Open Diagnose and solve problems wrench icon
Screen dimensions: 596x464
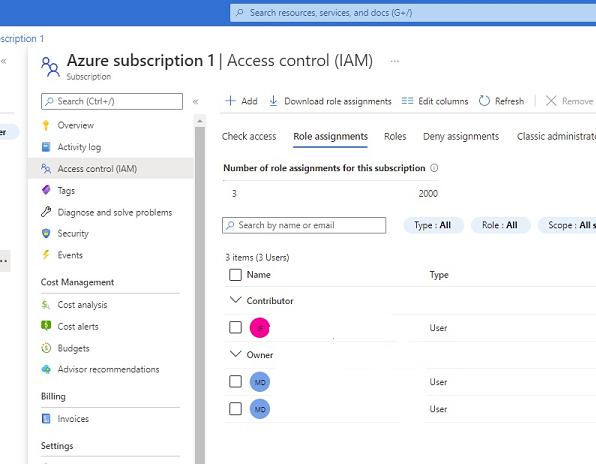(x=46, y=212)
